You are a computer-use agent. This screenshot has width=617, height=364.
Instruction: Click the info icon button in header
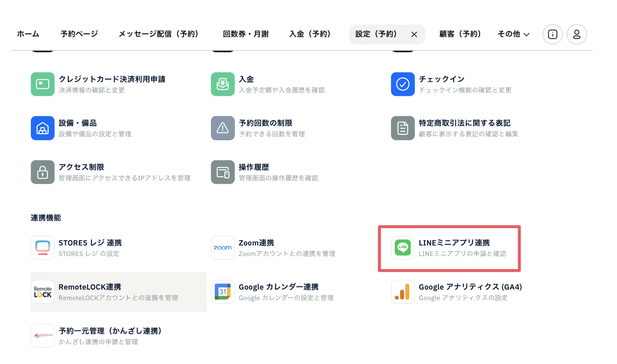(553, 34)
